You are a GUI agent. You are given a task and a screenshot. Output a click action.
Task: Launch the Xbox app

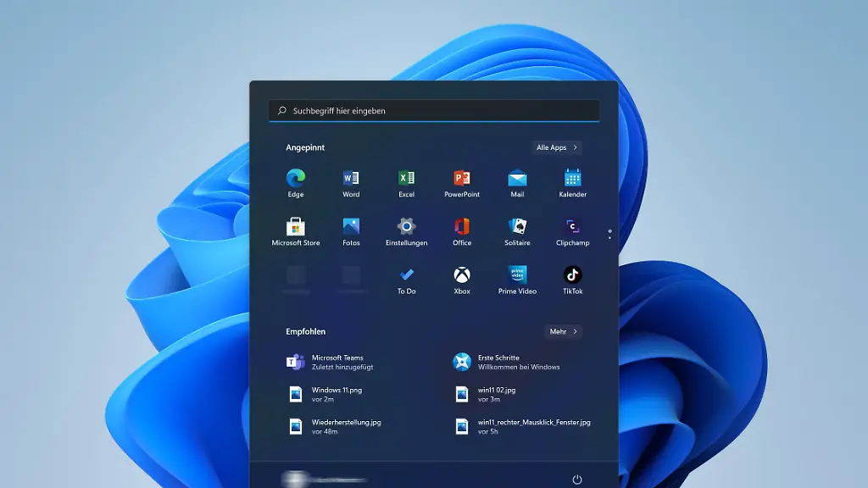click(461, 276)
